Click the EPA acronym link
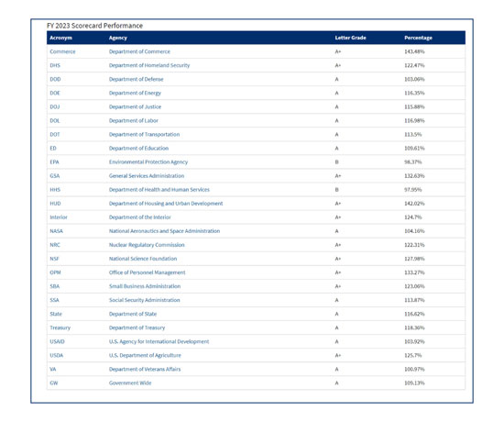Screen dimensions: 504x422 pos(54,162)
